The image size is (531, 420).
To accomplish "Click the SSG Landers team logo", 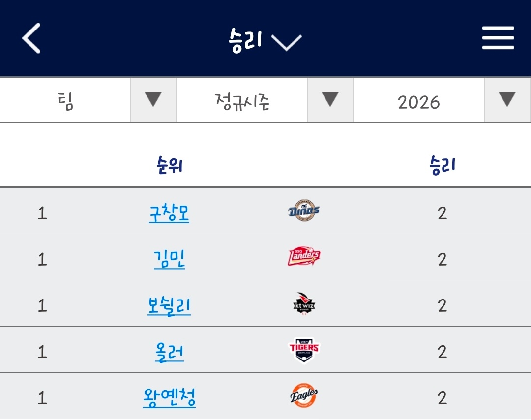I will pos(303,257).
